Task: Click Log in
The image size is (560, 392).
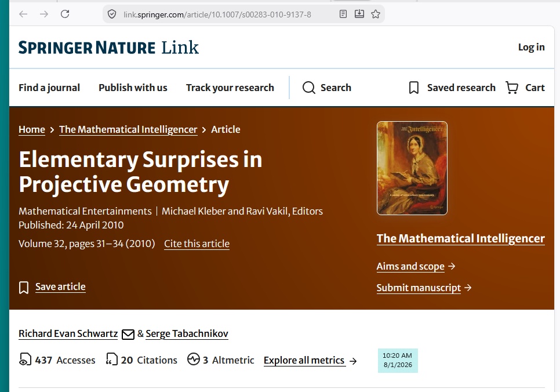Action: (x=531, y=47)
